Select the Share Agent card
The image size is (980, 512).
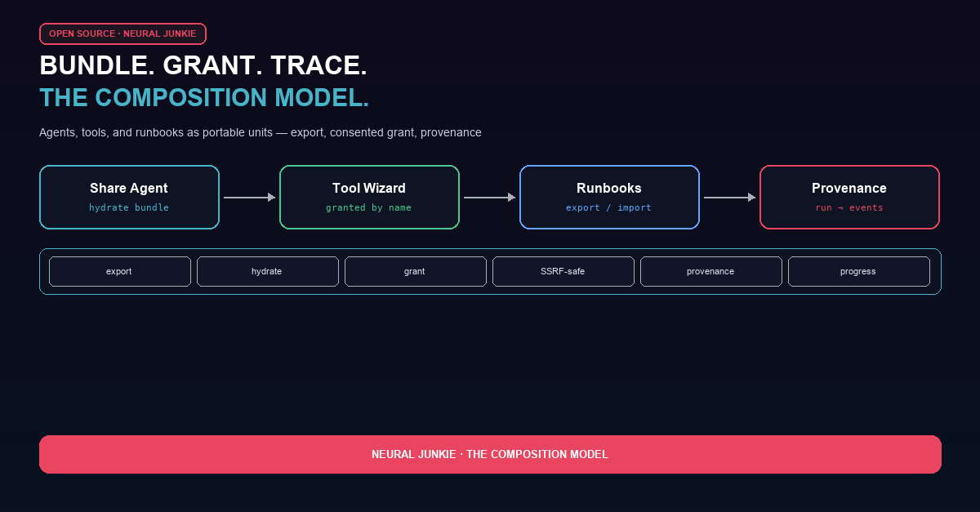[x=129, y=197]
